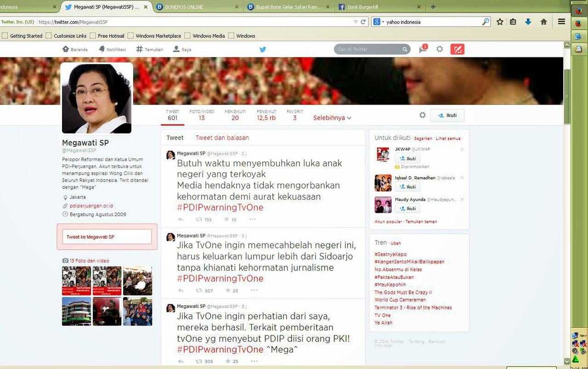Click the red compose tweet button
The height and width of the screenshot is (369, 588).
[x=457, y=49]
